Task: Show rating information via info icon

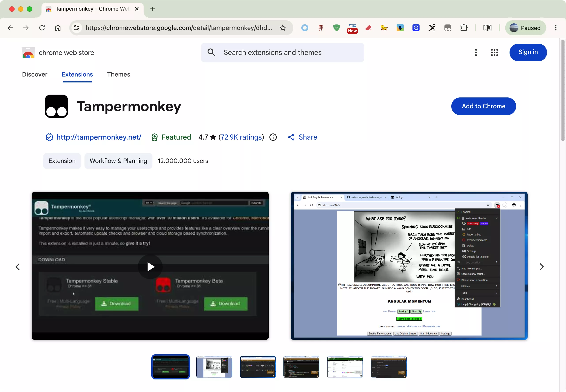Action: [273, 137]
